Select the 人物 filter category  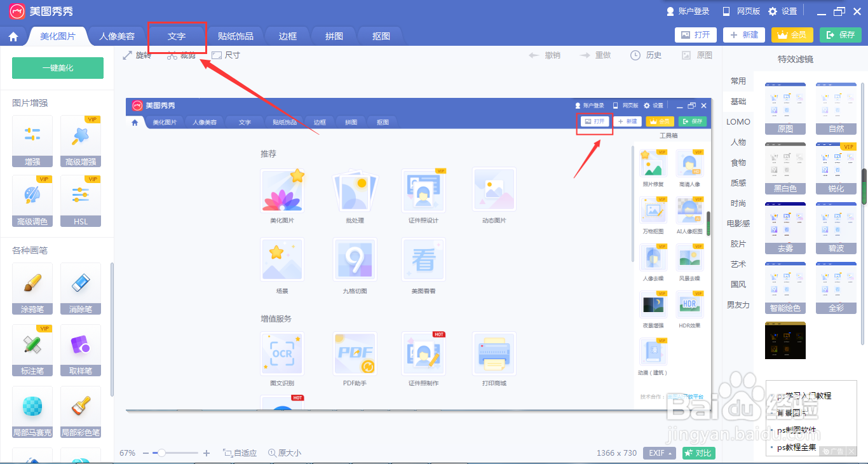point(738,142)
